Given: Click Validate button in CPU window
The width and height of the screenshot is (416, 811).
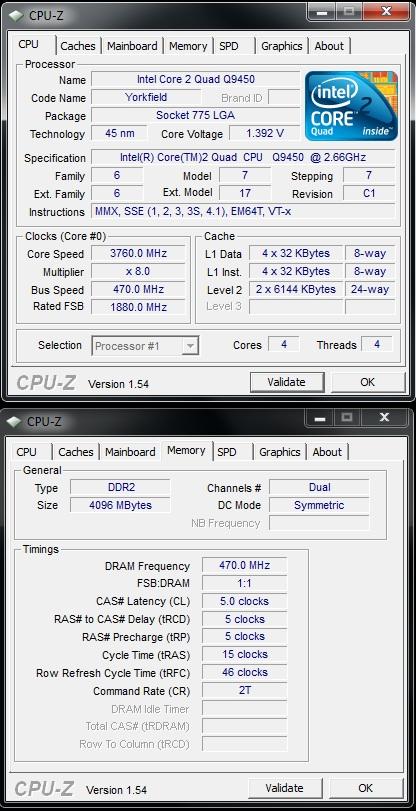Looking at the screenshot, I should pos(287,382).
